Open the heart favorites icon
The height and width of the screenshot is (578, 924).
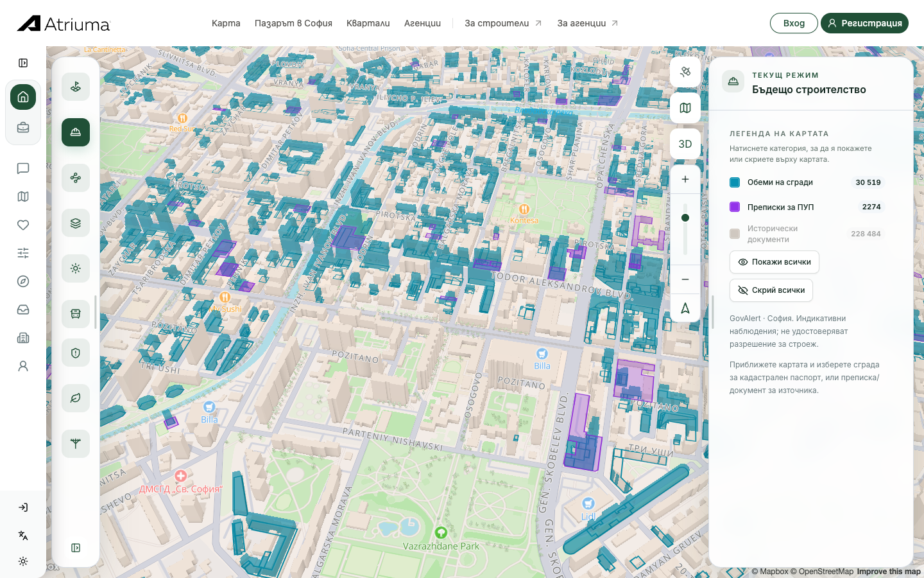(23, 225)
